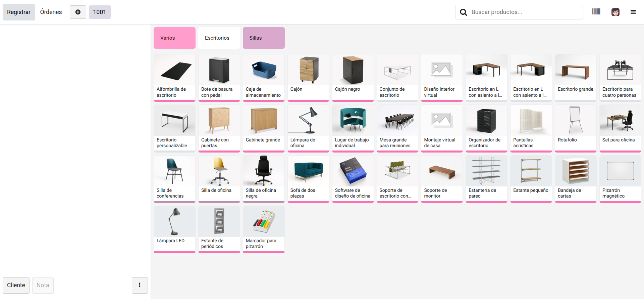The image size is (644, 299).
Task: Add Soporte de monitor product
Action: point(442,179)
